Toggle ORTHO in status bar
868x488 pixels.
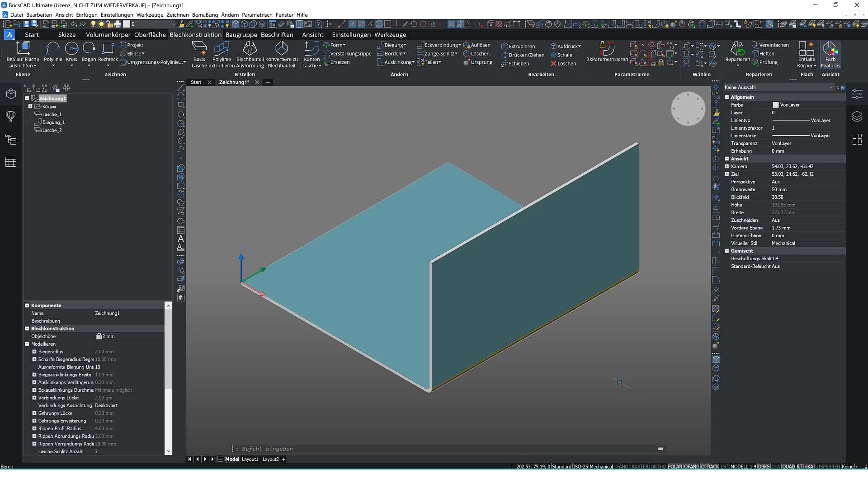[x=658, y=466]
